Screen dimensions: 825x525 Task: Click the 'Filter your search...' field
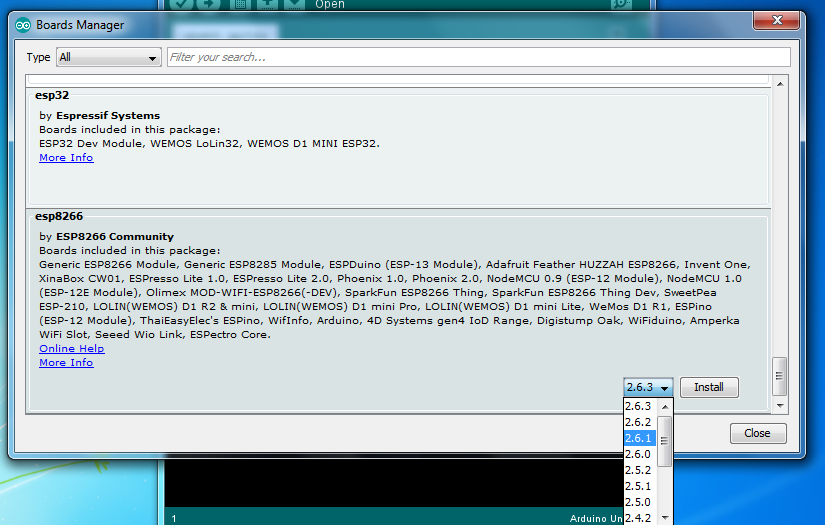pos(479,57)
